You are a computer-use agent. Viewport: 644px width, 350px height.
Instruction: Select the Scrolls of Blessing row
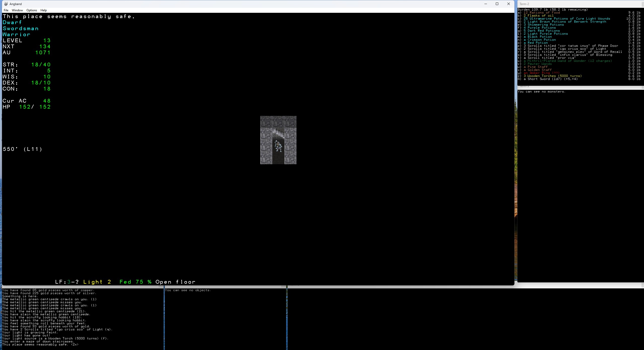pyautogui.click(x=579, y=55)
